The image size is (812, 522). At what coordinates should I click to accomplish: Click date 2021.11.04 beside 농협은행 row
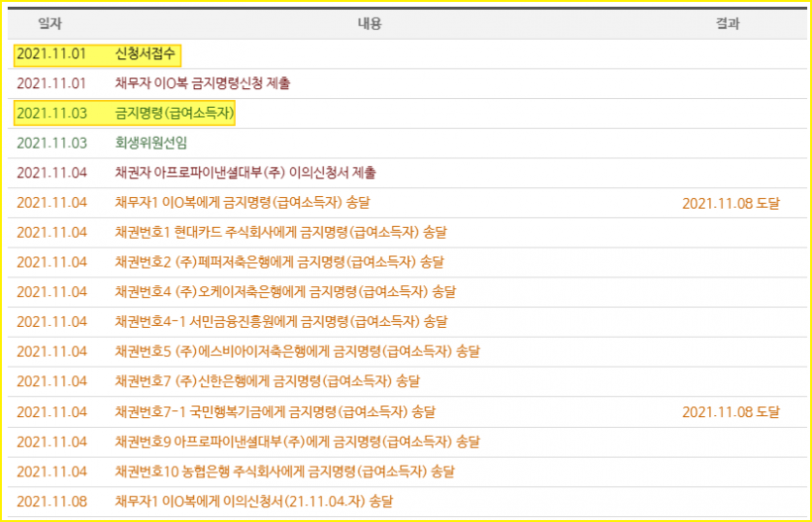coord(51,471)
